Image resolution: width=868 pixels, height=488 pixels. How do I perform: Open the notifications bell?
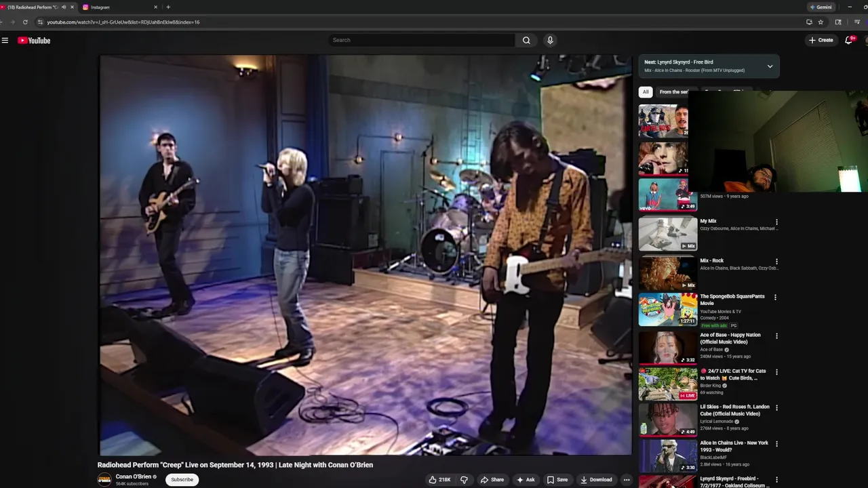(848, 40)
